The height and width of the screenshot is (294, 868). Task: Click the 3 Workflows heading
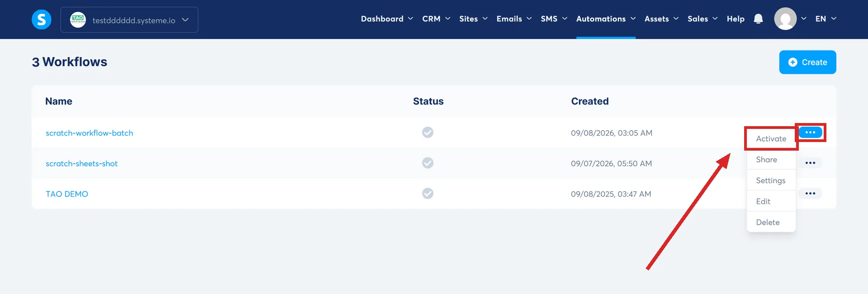pos(70,62)
